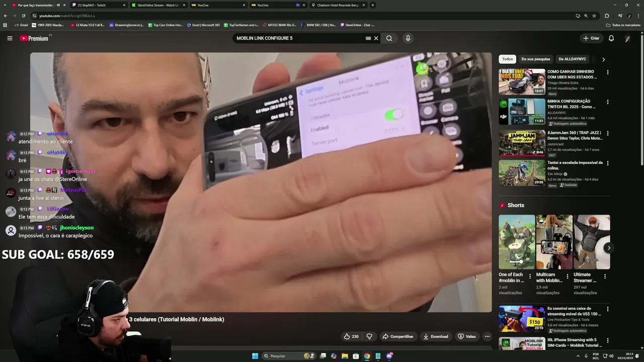Select the Todos filter chip
Screen dimensions: 644x362
point(508,59)
